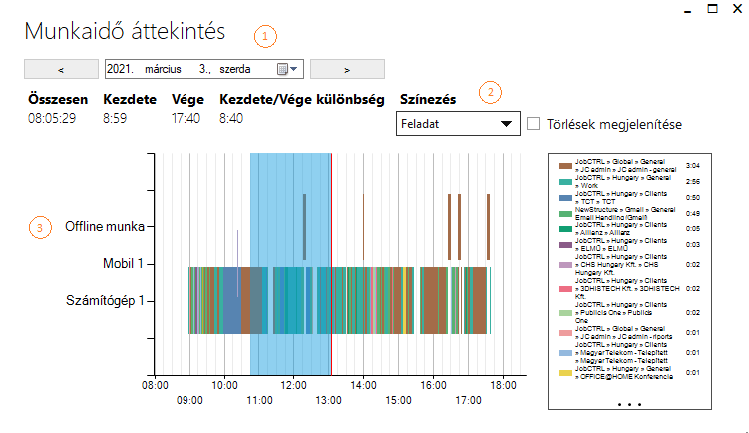Image resolution: width=749 pixels, height=433 pixels.
Task: Click the pink 3DHISTECH Kft. legend swatch
Action: (565, 288)
